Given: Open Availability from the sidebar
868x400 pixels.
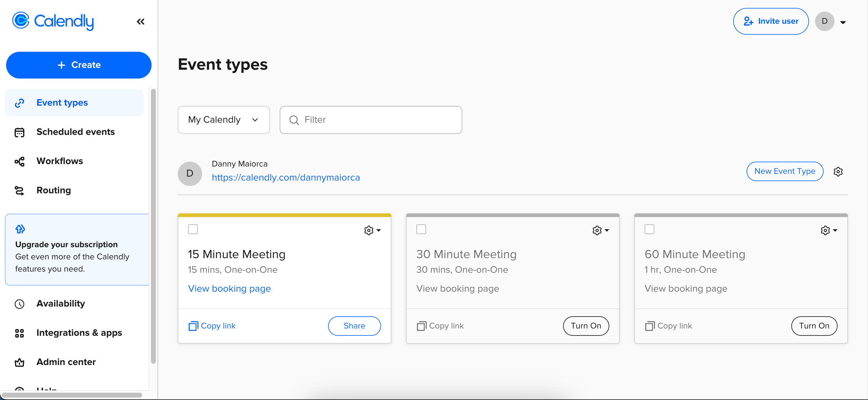Looking at the screenshot, I should coord(60,304).
